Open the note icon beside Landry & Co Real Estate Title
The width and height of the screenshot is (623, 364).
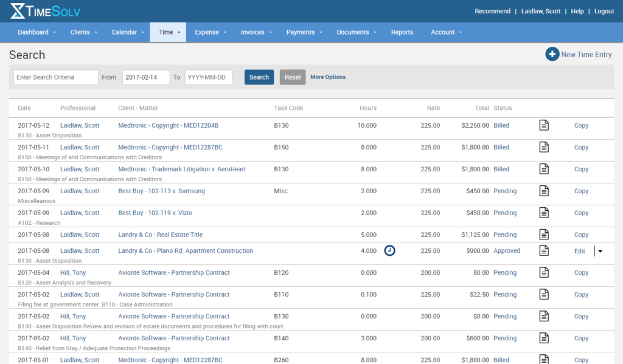(x=543, y=235)
